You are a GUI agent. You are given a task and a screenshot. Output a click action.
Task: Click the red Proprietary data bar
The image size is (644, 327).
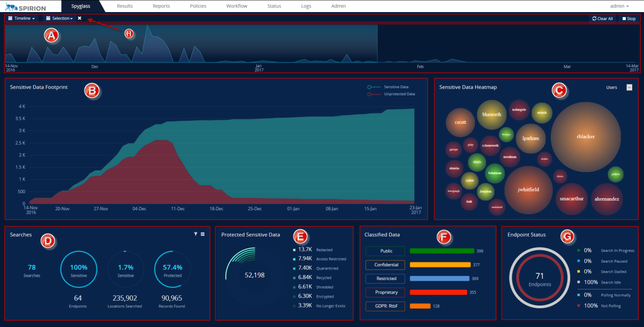(x=438, y=293)
